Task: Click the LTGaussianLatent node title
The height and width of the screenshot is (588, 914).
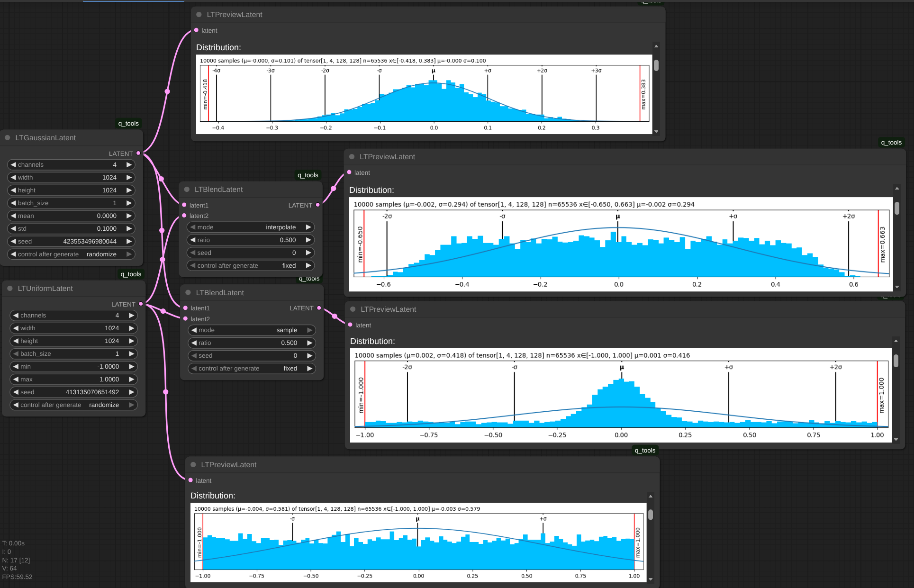Action: click(x=45, y=138)
